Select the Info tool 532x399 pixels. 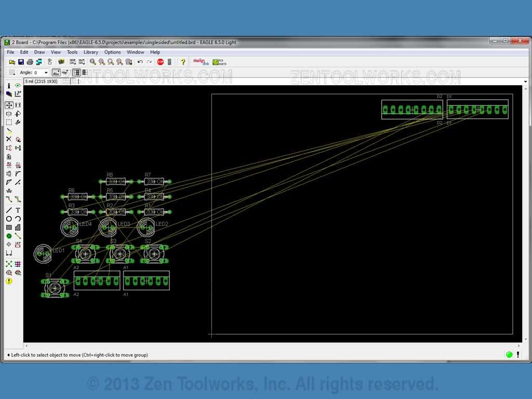pos(9,86)
